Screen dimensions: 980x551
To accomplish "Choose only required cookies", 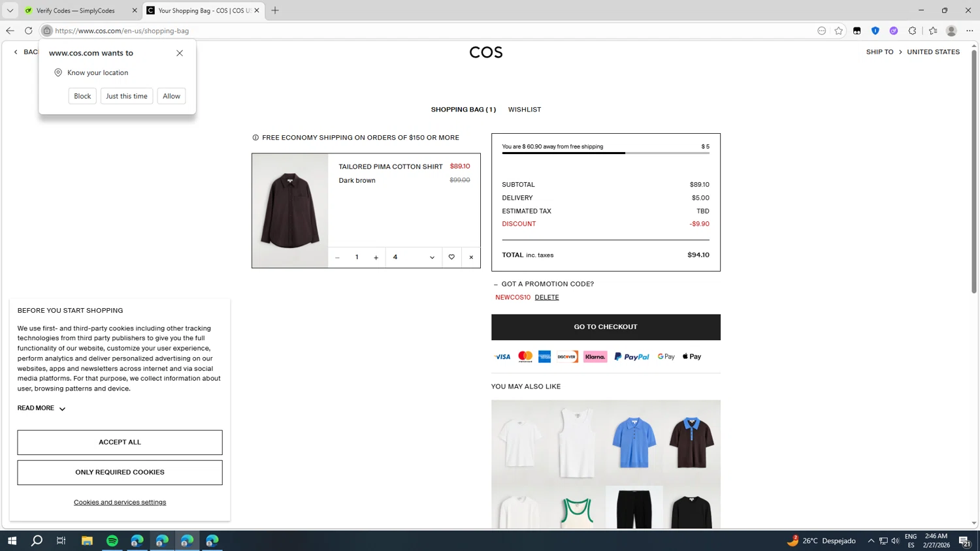I will (x=120, y=473).
